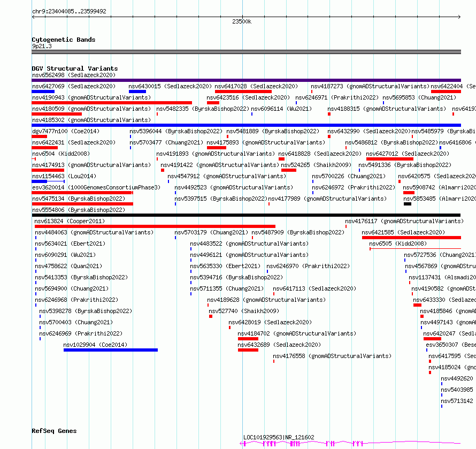Select the red bar under nsv4175893
The image size is (476, 449).
tap(217, 148)
